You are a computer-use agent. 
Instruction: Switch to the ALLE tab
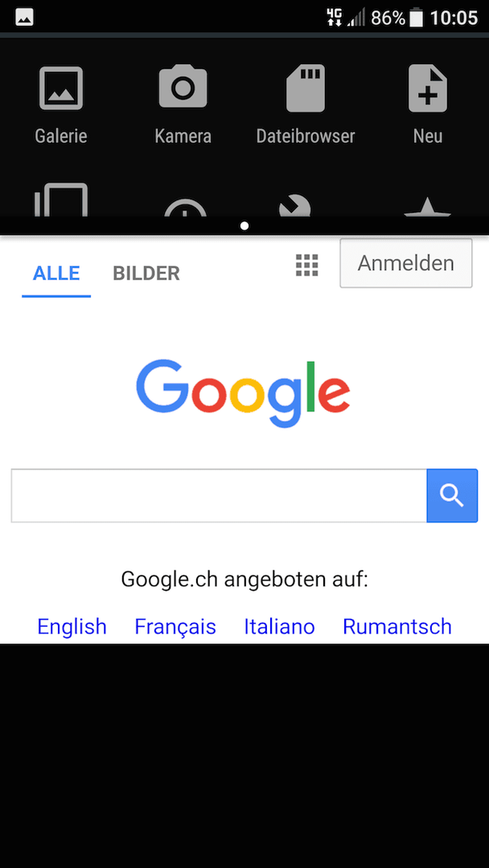click(56, 273)
